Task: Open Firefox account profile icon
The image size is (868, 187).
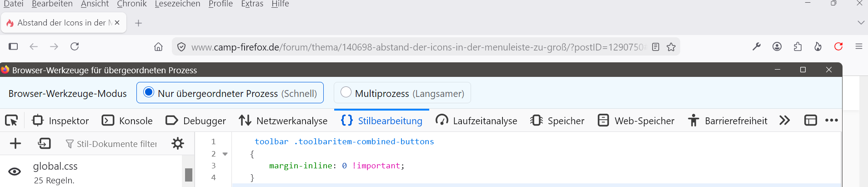Action: click(x=777, y=46)
